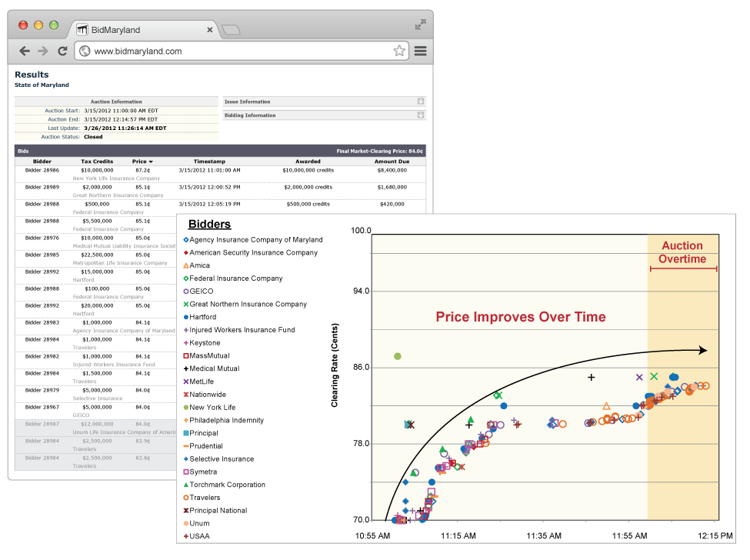Select the Bidder 28986 row

point(220,174)
